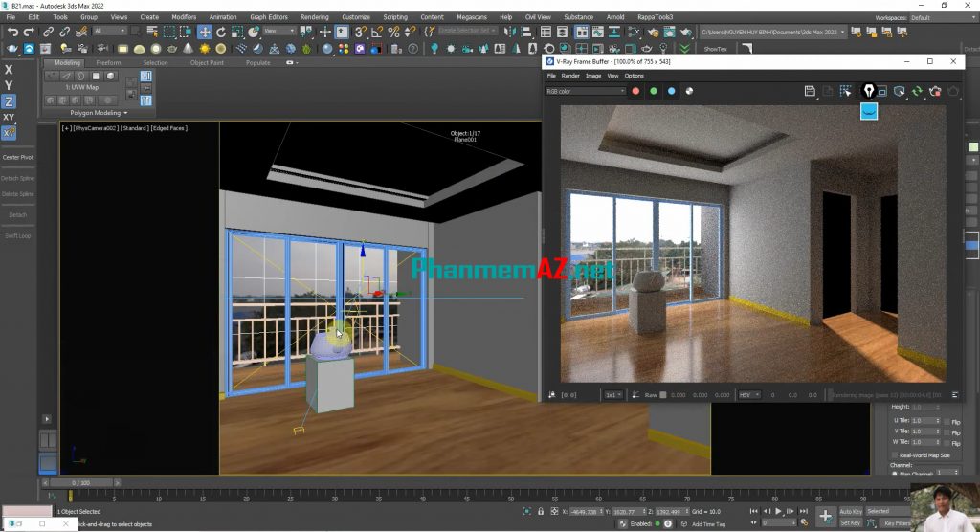Toggle red channel in V-Ray Frame Buffer
This screenshot has height=532, width=980.
[635, 91]
